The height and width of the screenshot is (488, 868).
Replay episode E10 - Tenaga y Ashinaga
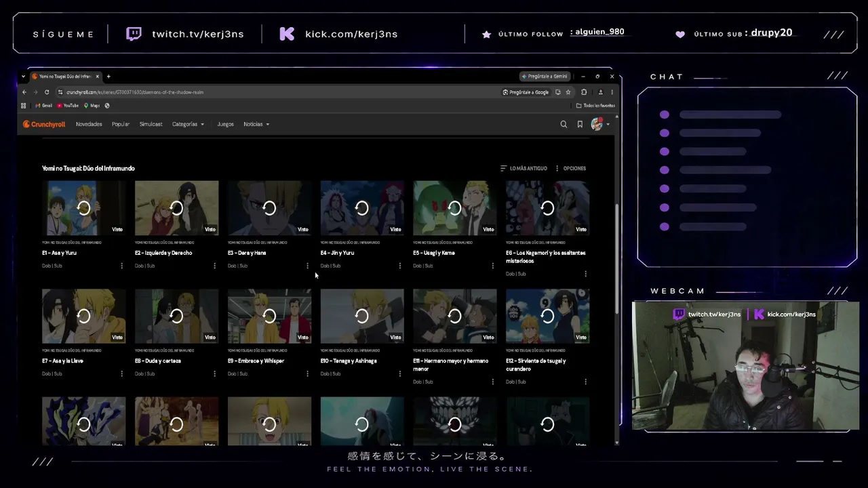pos(362,316)
